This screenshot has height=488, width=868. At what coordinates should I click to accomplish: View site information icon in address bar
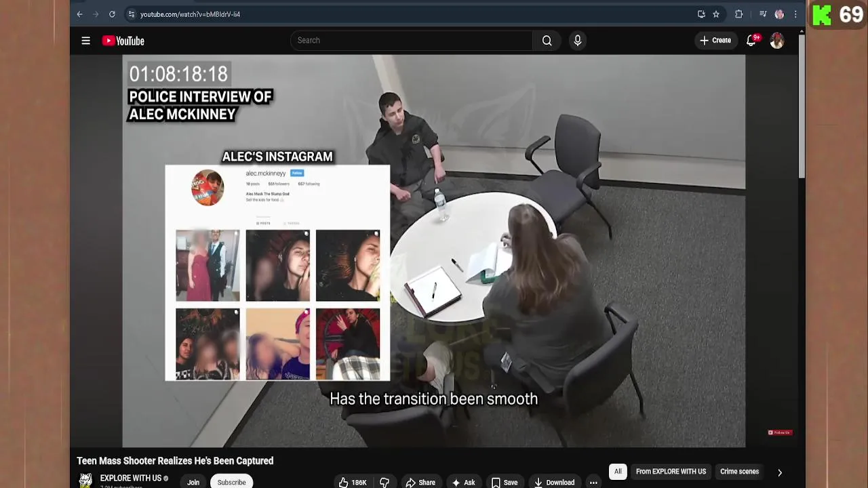coord(132,14)
